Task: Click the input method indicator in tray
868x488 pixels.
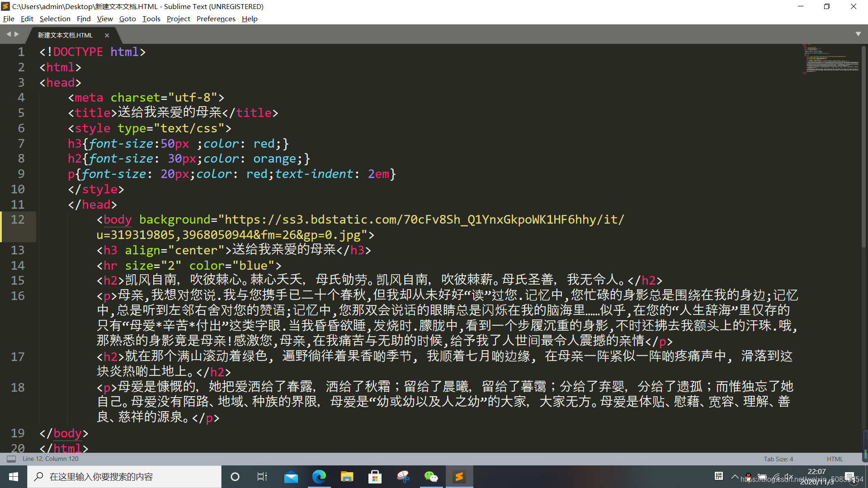Action: pos(719,476)
